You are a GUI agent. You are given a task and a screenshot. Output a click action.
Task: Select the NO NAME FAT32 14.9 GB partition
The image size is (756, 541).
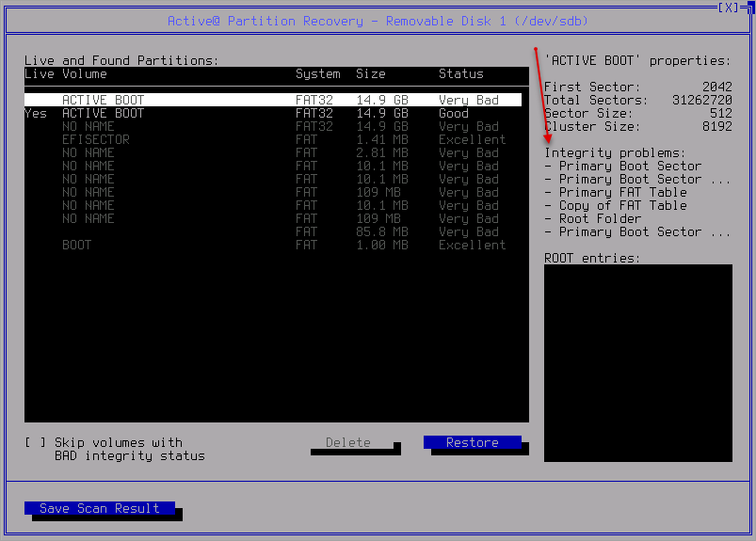(x=273, y=126)
